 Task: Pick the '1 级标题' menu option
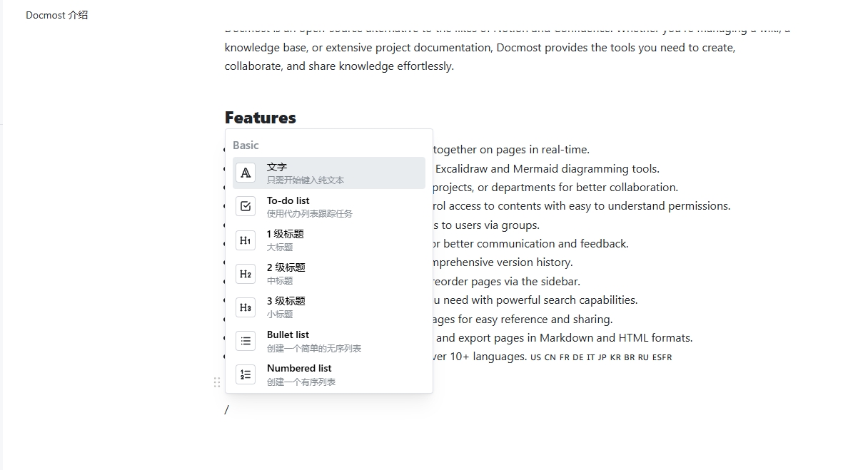(x=286, y=234)
